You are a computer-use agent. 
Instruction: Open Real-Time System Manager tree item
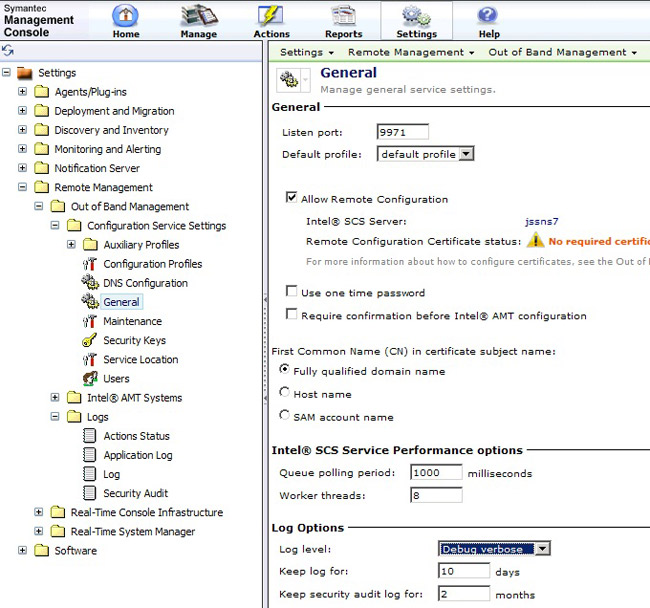click(133, 531)
